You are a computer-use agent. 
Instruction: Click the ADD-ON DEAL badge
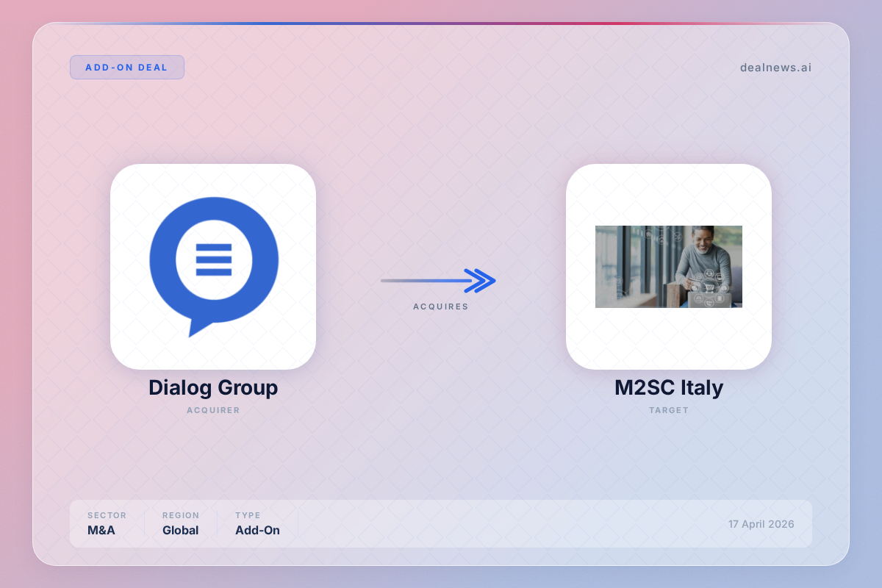[126, 68]
